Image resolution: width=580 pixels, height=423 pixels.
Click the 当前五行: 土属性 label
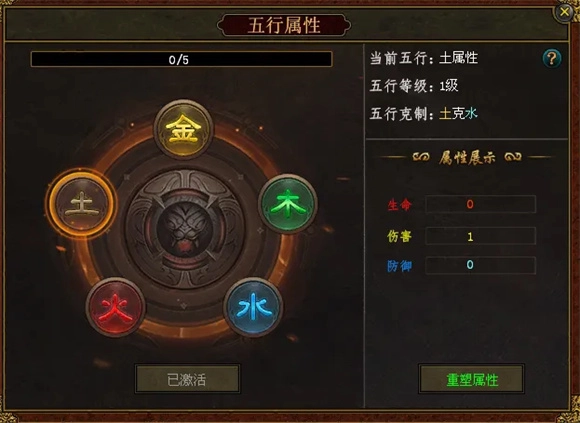coord(424,58)
